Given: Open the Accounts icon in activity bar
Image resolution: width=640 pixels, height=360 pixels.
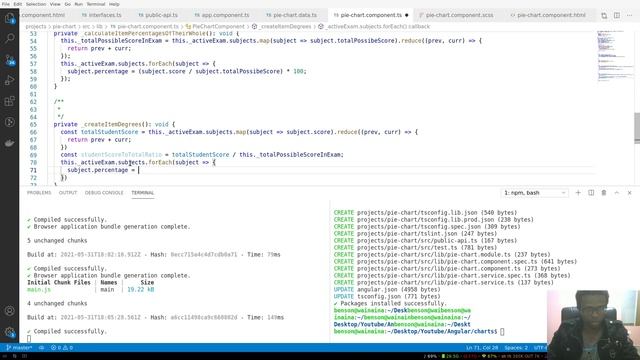Looking at the screenshot, I should coord(9,311).
